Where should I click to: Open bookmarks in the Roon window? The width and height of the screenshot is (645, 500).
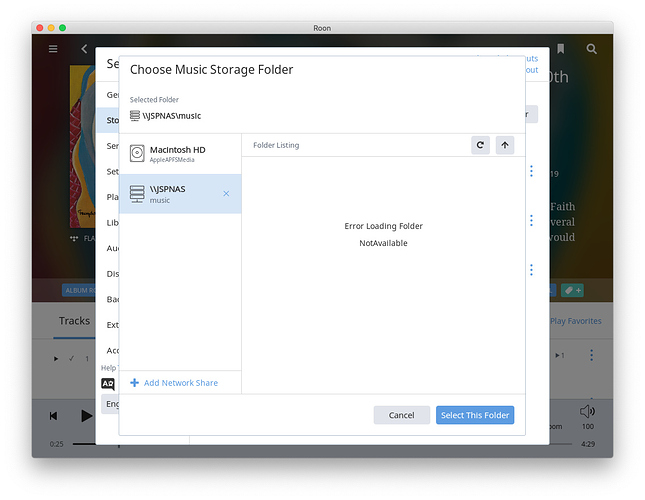[560, 49]
